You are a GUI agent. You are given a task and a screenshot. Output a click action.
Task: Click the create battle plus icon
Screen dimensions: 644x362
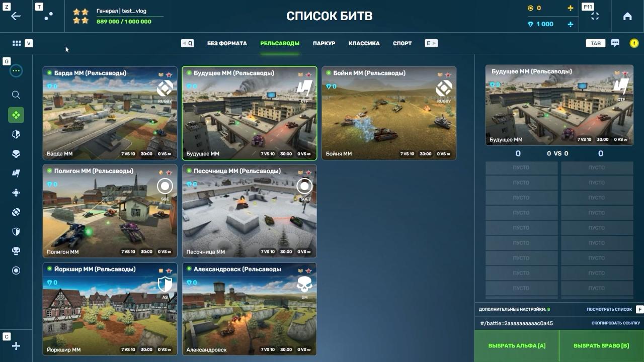click(x=16, y=346)
